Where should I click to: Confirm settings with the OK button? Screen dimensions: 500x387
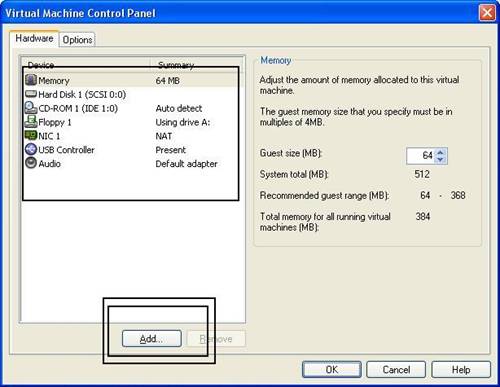coord(332,370)
